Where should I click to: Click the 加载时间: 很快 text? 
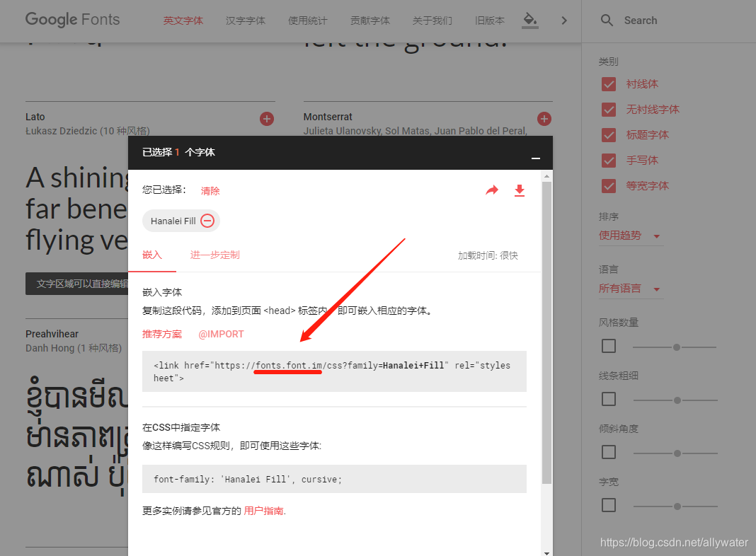pyautogui.click(x=488, y=255)
